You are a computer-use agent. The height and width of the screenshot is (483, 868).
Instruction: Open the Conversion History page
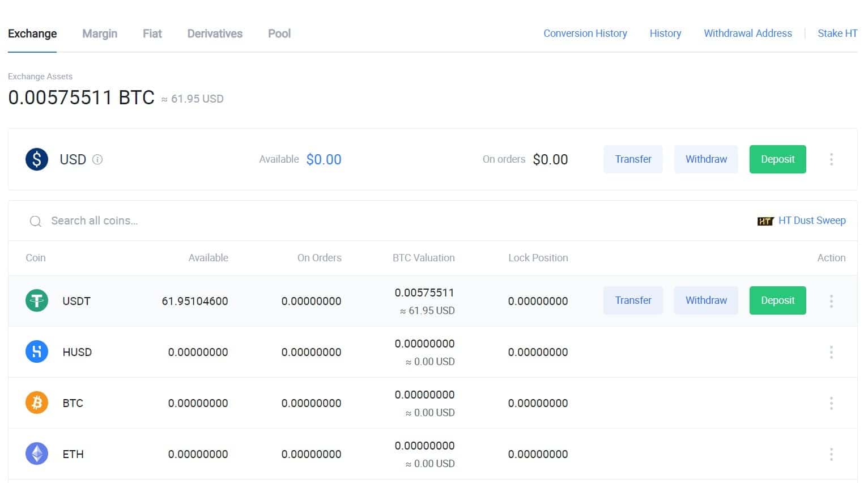pyautogui.click(x=585, y=33)
